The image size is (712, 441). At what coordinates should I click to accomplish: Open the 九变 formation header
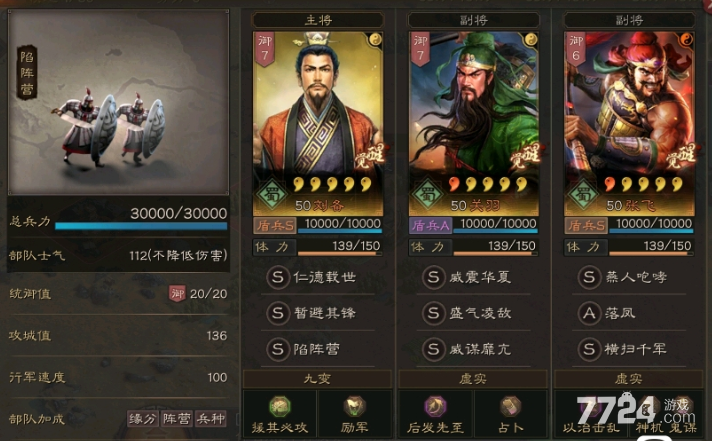(x=317, y=379)
